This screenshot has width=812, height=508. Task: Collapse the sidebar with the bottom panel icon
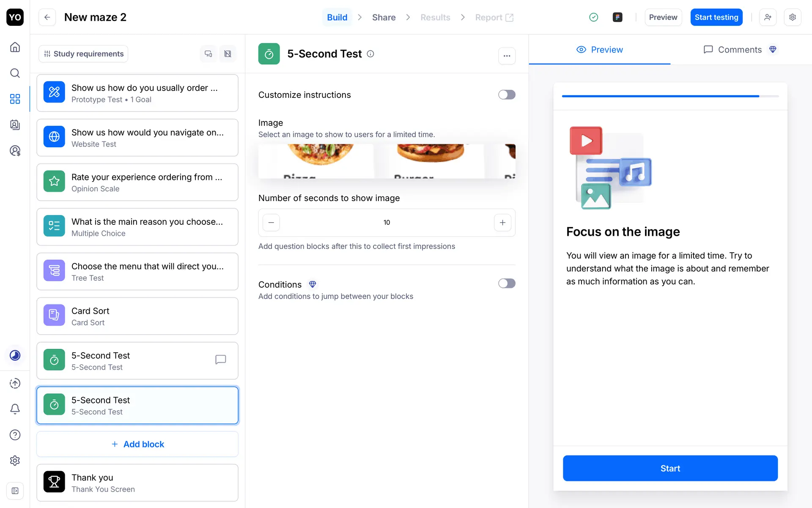15,491
